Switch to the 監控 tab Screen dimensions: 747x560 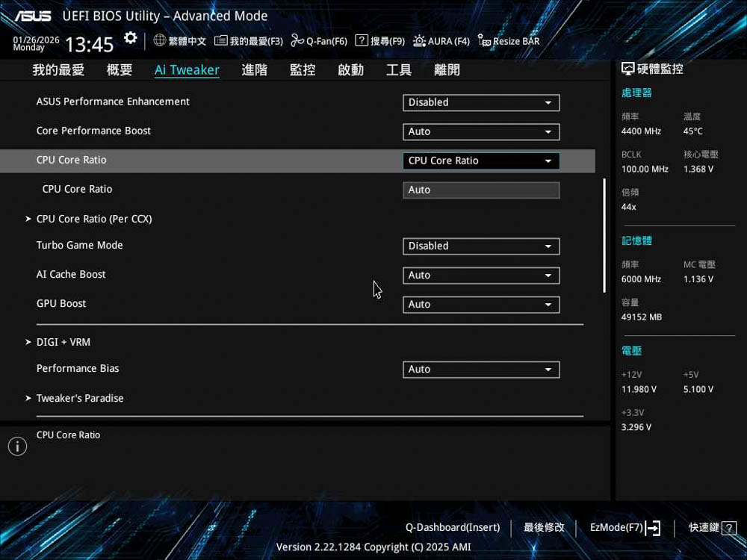[303, 70]
